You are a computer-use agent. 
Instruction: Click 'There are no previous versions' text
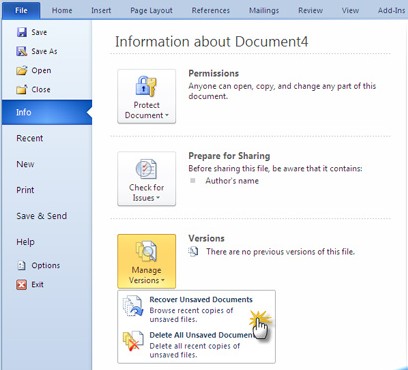click(x=280, y=252)
